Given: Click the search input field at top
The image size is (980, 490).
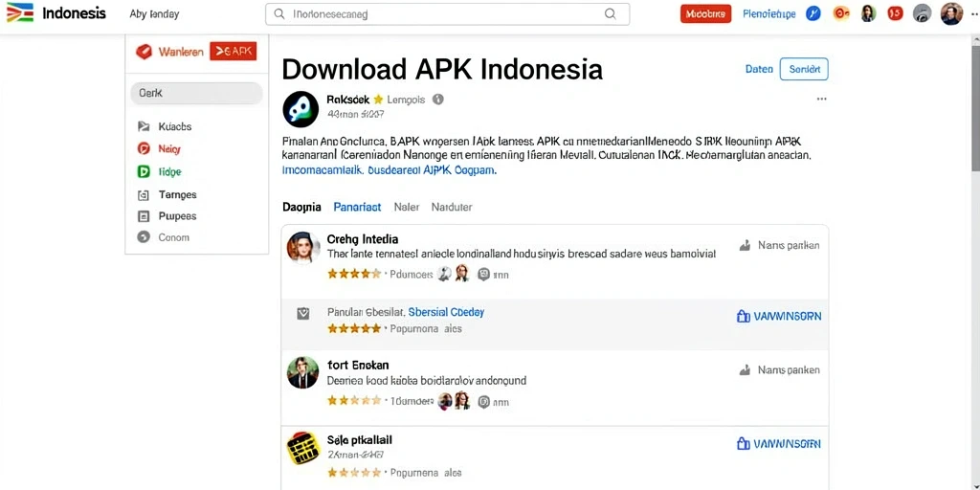Looking at the screenshot, I should (x=448, y=14).
